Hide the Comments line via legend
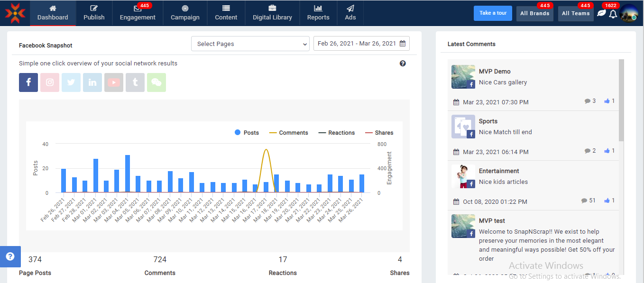Screen dimensions: 644x283 click(x=288, y=133)
